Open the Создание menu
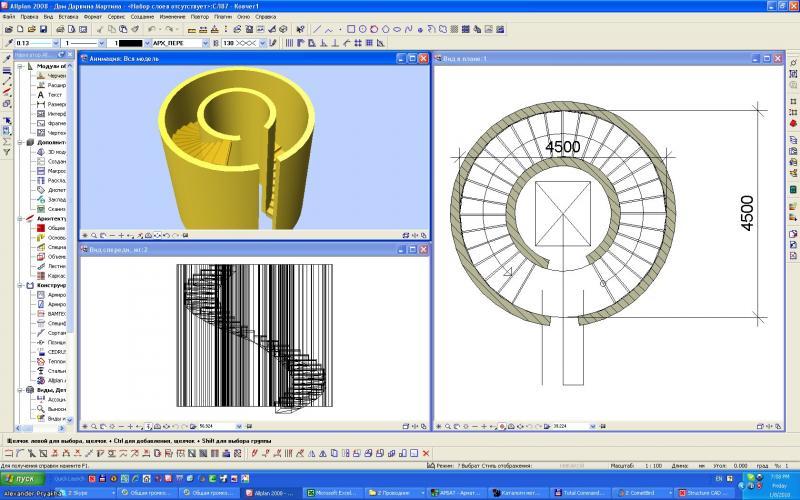Image resolution: width=800 pixels, height=500 pixels. point(144,18)
